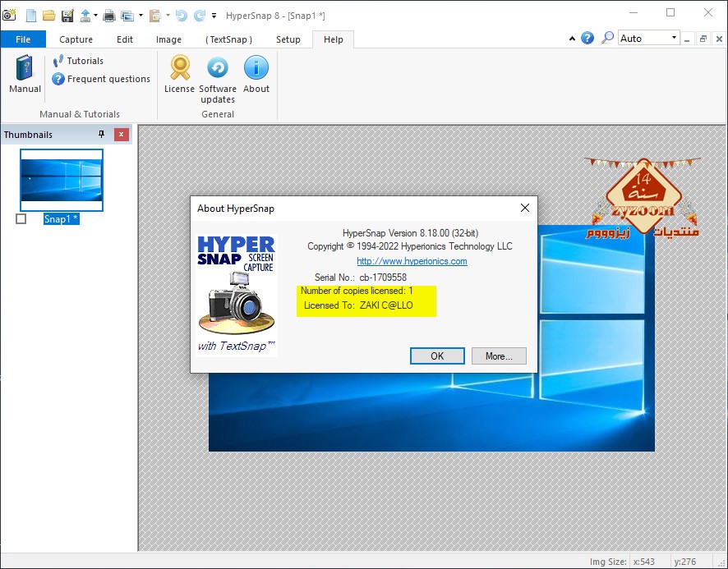Click the blue Help question mark icon
Image resolution: width=728 pixels, height=569 pixels.
[587, 38]
